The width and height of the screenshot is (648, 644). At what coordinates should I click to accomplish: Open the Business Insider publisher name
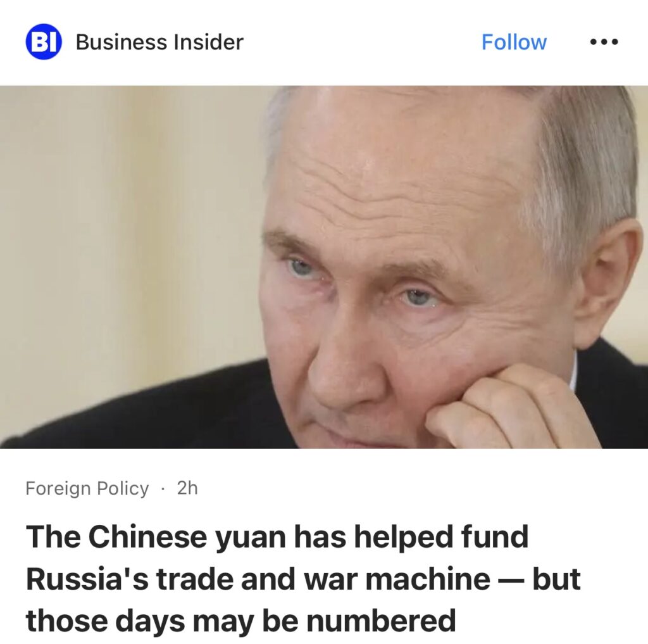(159, 42)
